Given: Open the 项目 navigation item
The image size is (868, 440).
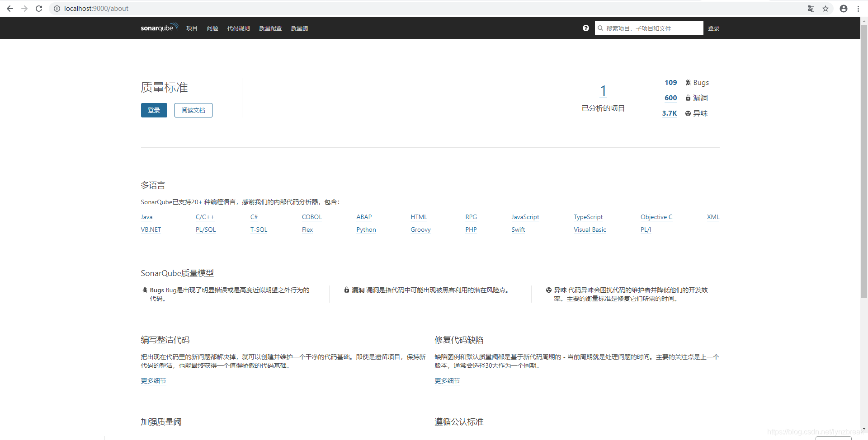Looking at the screenshot, I should 192,28.
